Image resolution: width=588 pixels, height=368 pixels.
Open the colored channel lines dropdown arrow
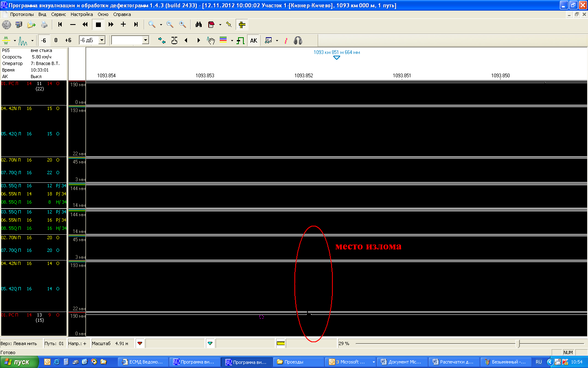(232, 40)
